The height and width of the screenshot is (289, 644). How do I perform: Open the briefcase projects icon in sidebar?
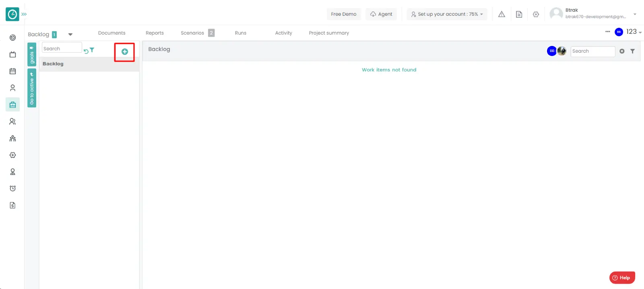tap(12, 105)
